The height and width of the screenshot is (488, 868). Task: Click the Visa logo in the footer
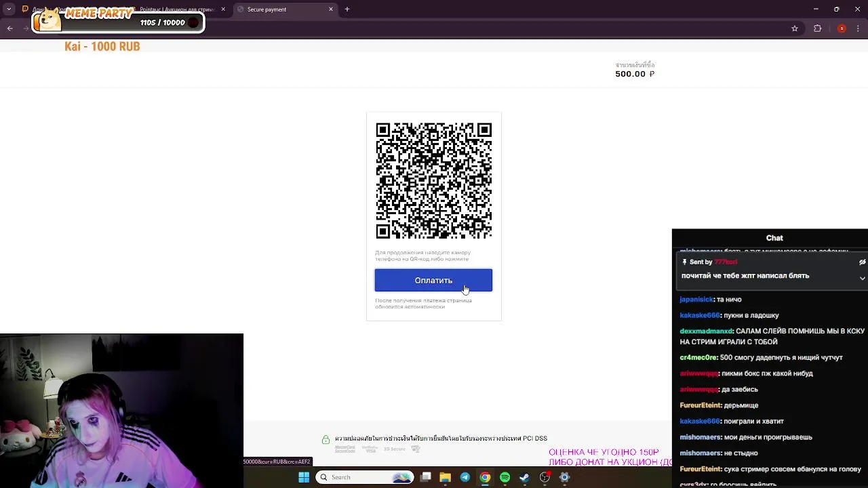pyautogui.click(x=370, y=449)
